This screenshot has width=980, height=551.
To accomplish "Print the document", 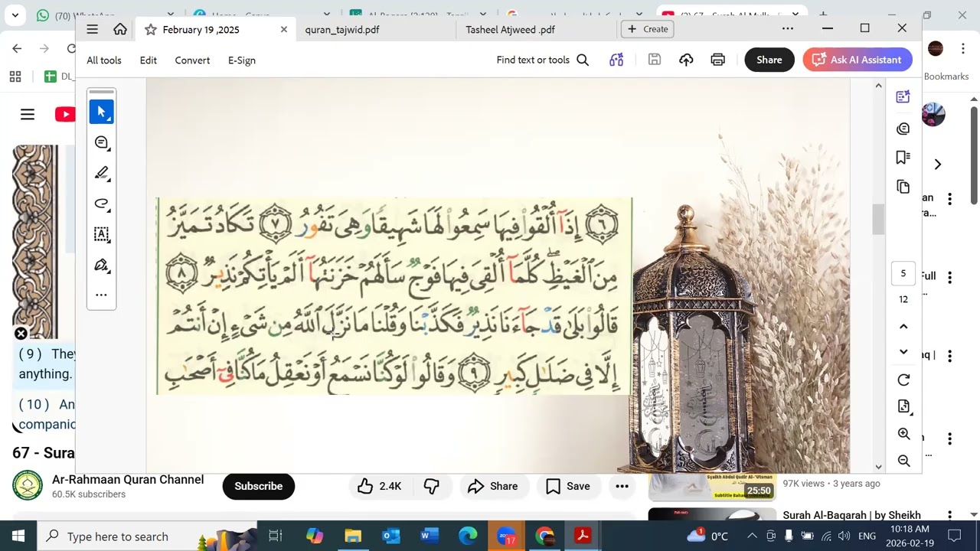I will coord(717,60).
